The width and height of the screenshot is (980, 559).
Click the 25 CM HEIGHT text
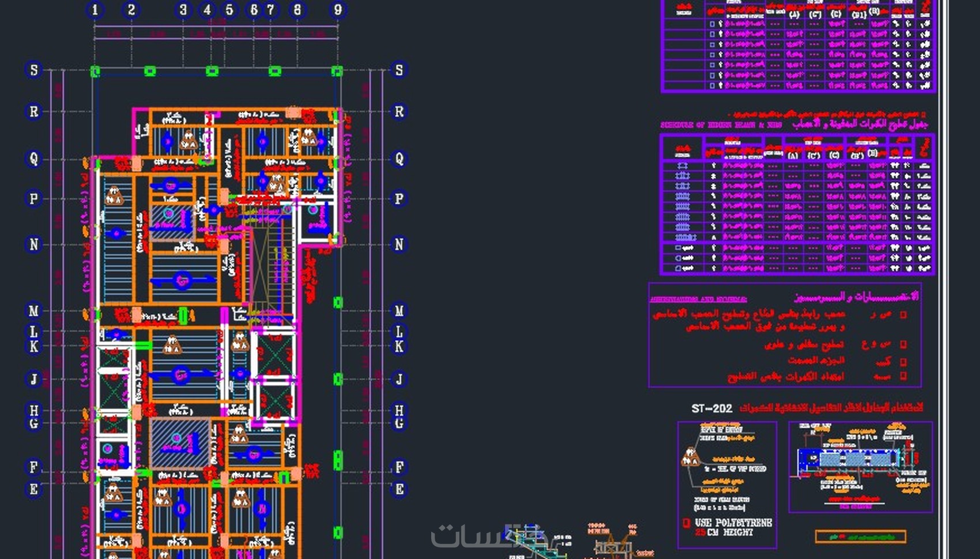(x=724, y=532)
